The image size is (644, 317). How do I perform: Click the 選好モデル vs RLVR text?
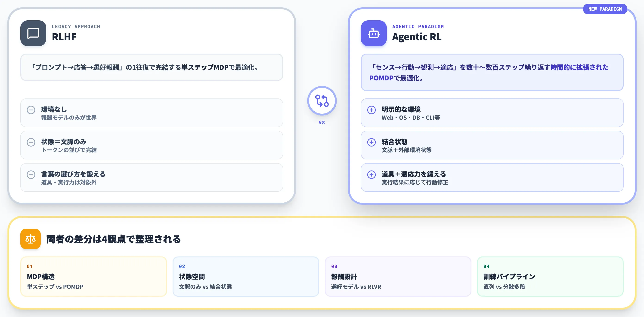(x=356, y=287)
